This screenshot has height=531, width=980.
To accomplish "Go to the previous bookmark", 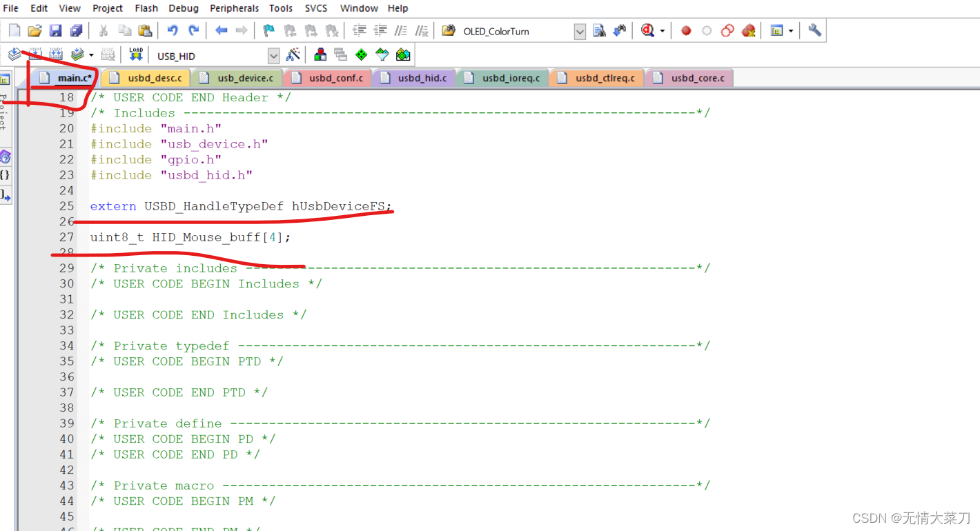I will coord(290,31).
